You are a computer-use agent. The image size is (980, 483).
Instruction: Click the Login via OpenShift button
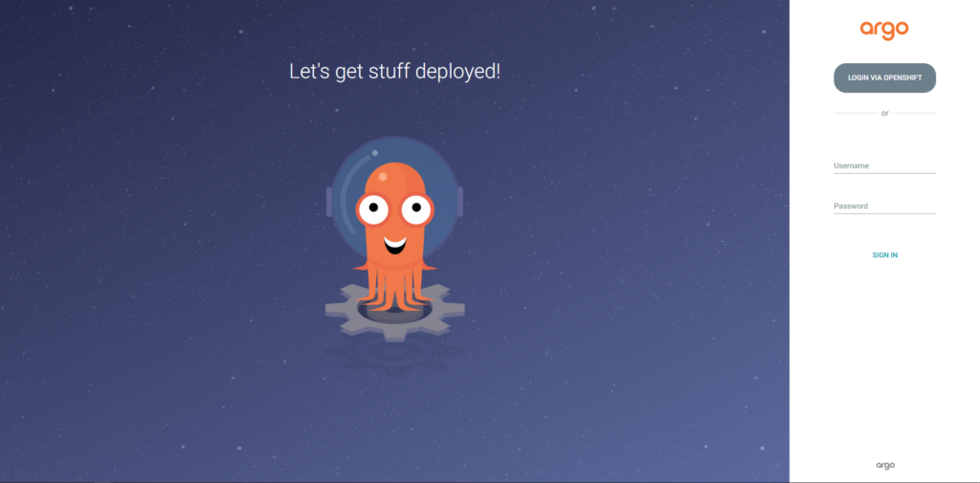click(x=884, y=77)
